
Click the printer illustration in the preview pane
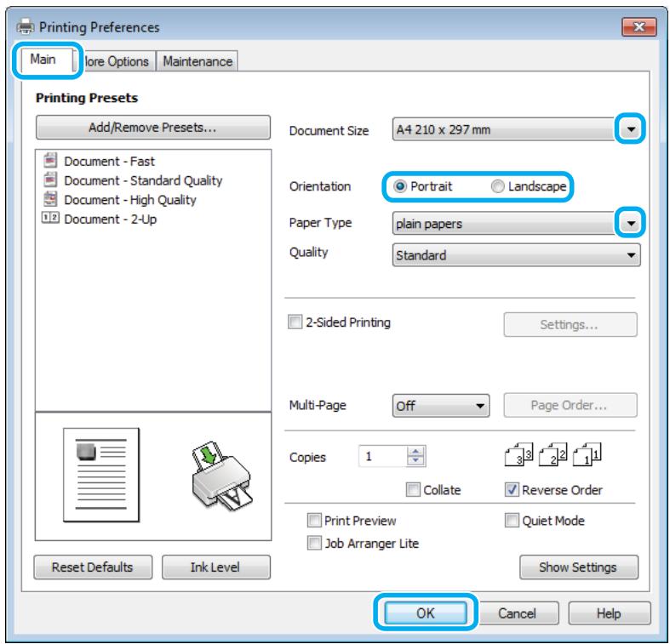[x=220, y=476]
